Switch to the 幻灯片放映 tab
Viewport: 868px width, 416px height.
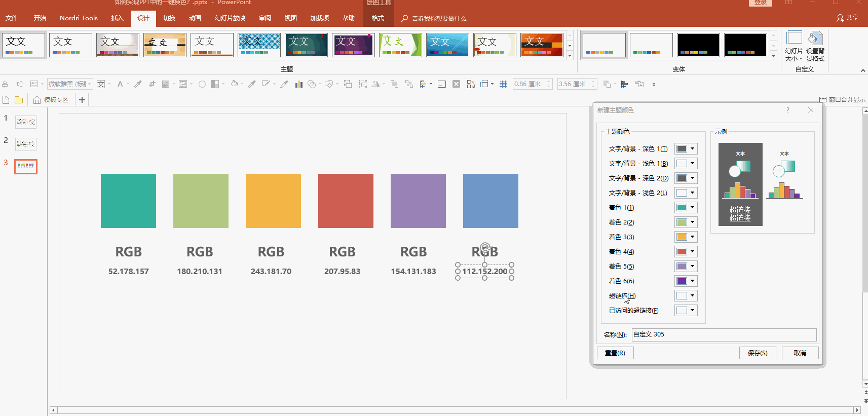tap(230, 18)
